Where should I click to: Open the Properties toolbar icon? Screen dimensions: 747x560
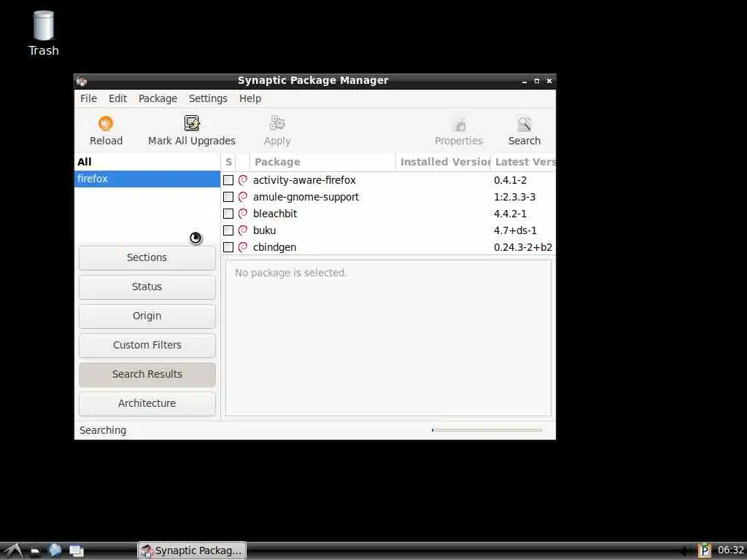point(459,124)
